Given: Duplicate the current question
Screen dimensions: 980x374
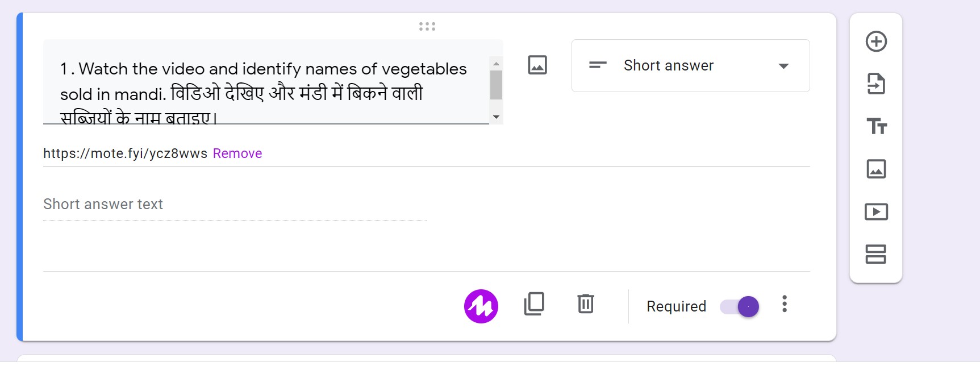Looking at the screenshot, I should pos(533,305).
